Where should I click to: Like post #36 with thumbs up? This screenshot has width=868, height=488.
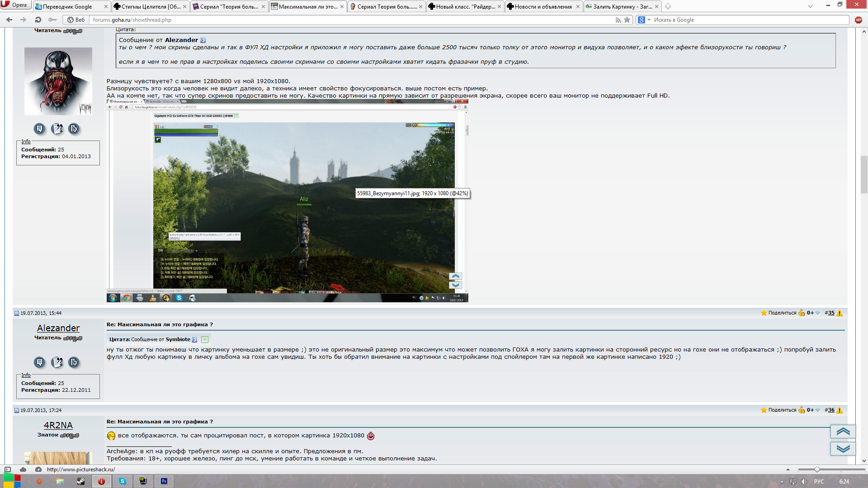(x=802, y=410)
